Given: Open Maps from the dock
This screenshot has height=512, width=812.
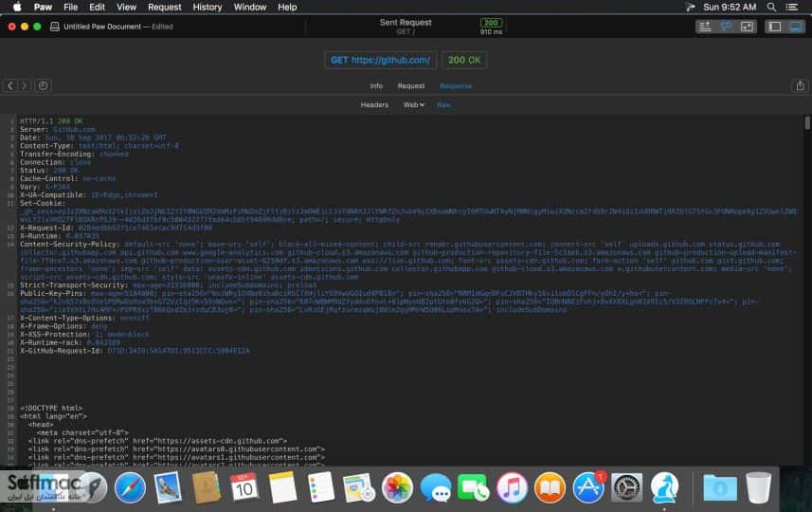Looking at the screenshot, I should [x=359, y=487].
